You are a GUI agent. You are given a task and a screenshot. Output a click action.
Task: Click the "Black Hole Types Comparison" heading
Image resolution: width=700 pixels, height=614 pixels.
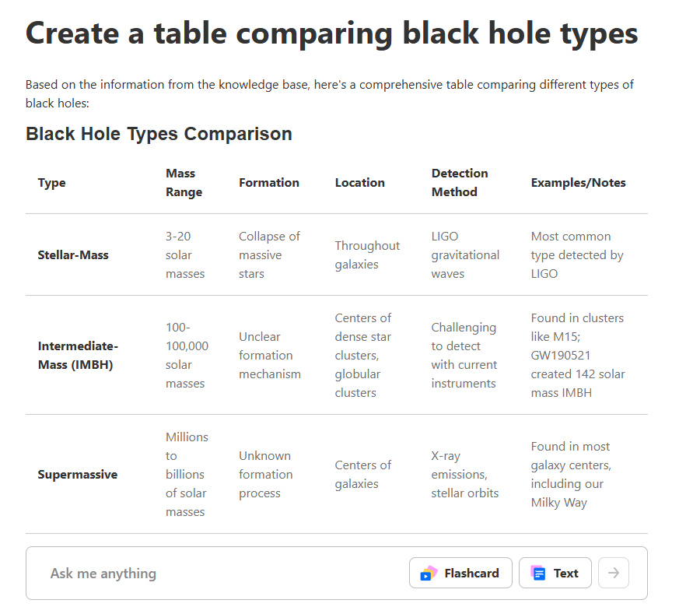pos(159,134)
